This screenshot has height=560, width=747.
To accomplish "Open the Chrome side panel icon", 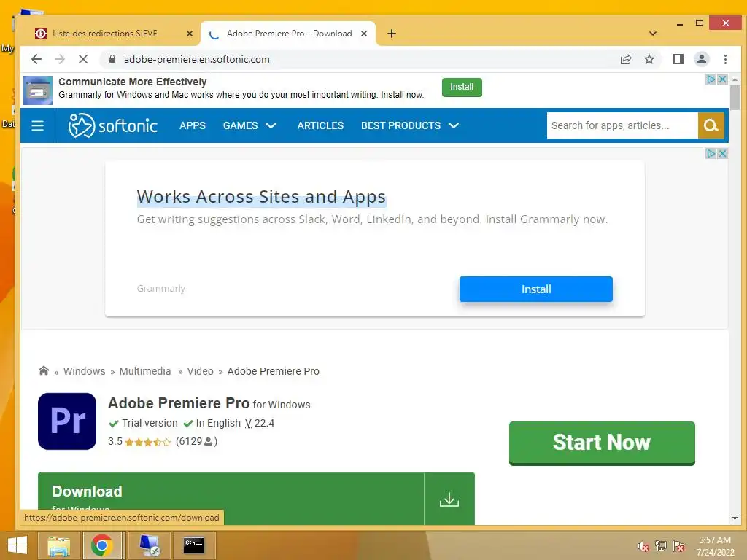I will pyautogui.click(x=678, y=59).
